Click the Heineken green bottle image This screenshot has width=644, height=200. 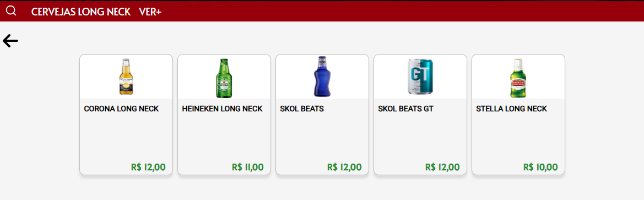[224, 78]
